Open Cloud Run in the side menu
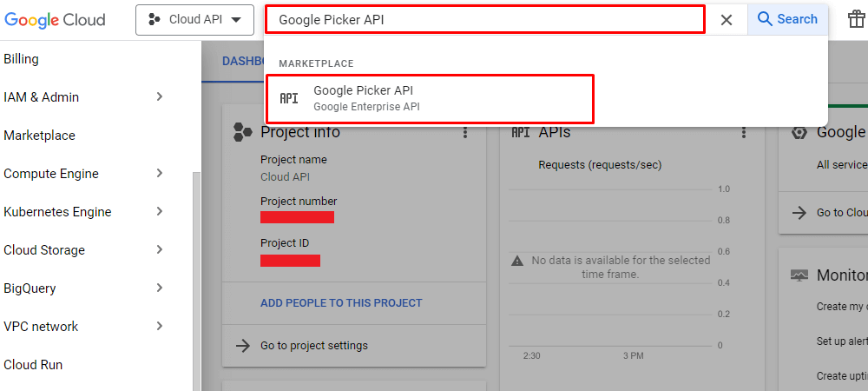Image resolution: width=868 pixels, height=391 pixels. tap(33, 365)
